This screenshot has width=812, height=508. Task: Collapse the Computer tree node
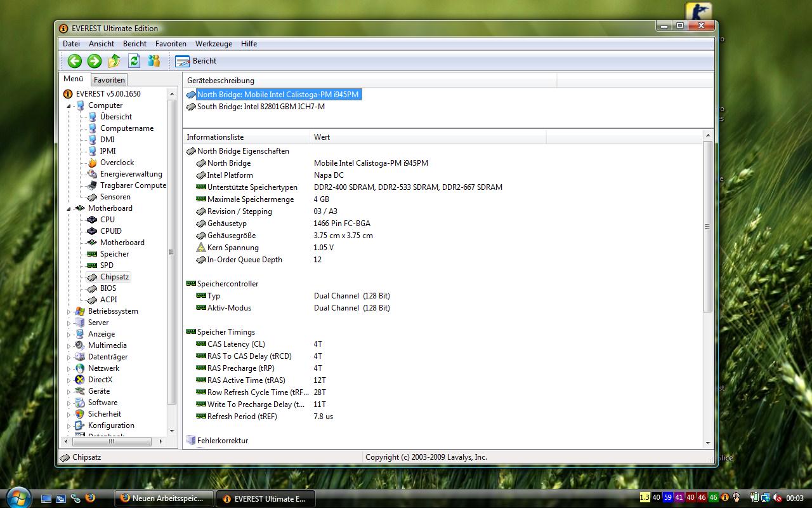69,105
